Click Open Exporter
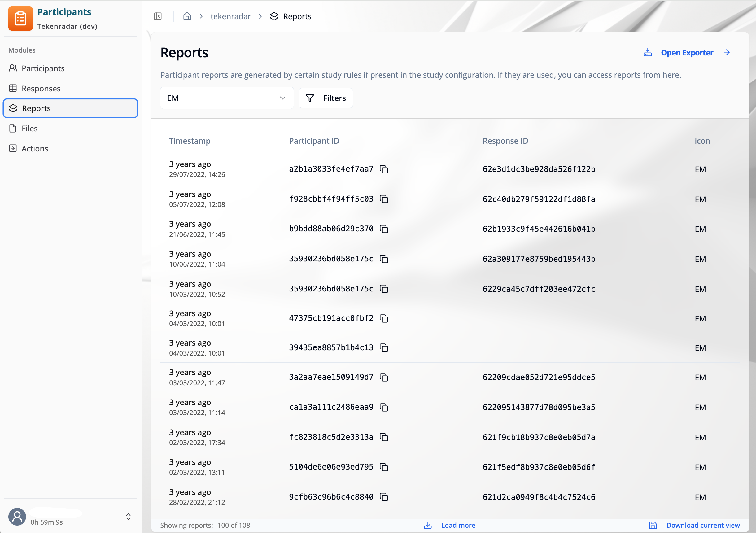The image size is (756, 533). click(x=687, y=52)
